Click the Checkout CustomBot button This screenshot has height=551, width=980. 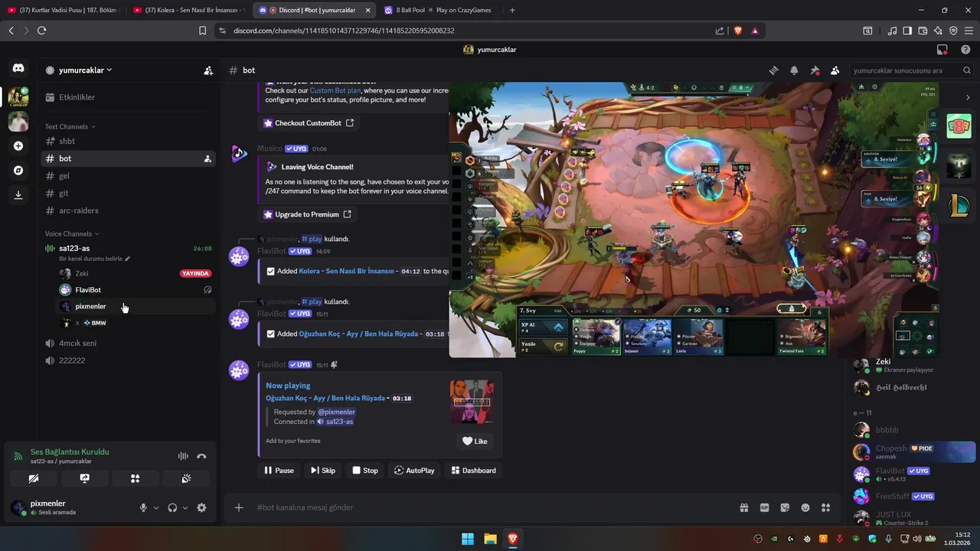coord(309,123)
